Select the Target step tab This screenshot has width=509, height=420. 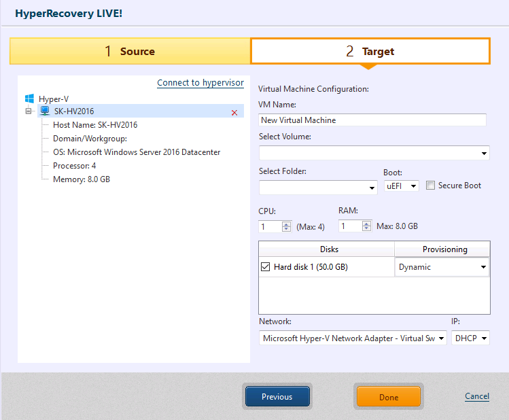370,51
